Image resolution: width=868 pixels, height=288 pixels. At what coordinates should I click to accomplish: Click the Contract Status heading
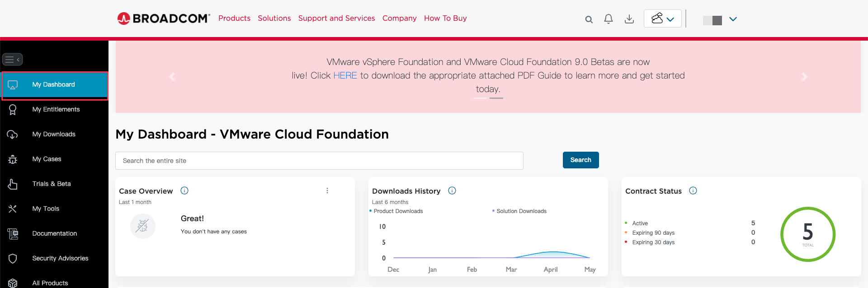(x=653, y=191)
